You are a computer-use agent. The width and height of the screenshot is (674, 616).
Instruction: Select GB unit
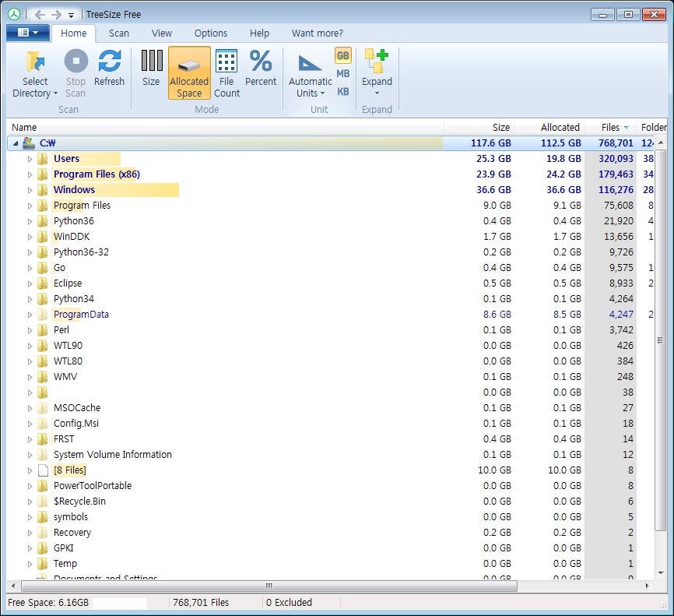(x=342, y=55)
